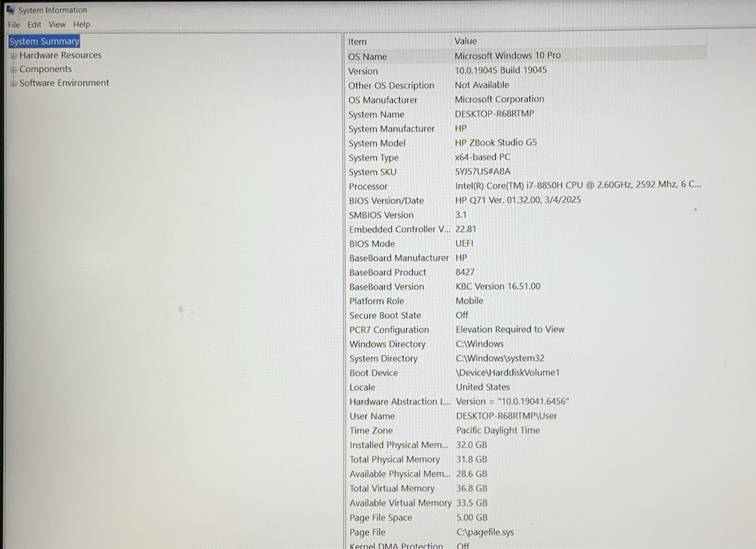Select the Components tree item
This screenshot has width=756, height=549.
coord(46,69)
